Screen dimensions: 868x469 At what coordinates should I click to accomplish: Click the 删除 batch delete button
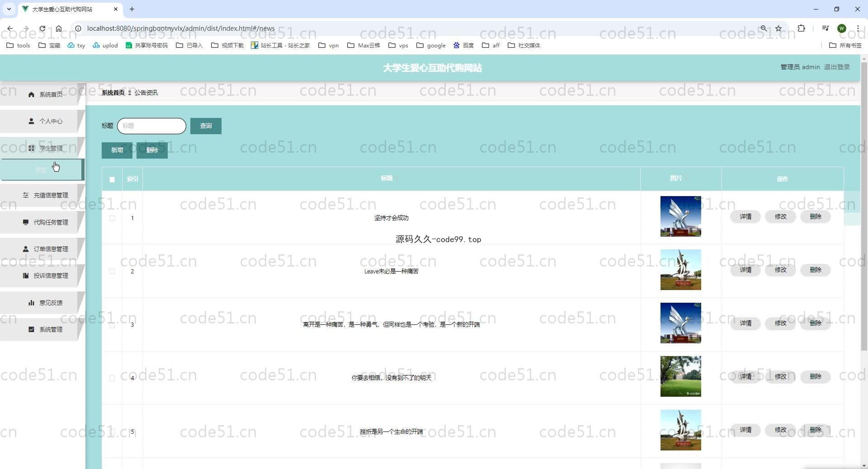[x=152, y=150]
